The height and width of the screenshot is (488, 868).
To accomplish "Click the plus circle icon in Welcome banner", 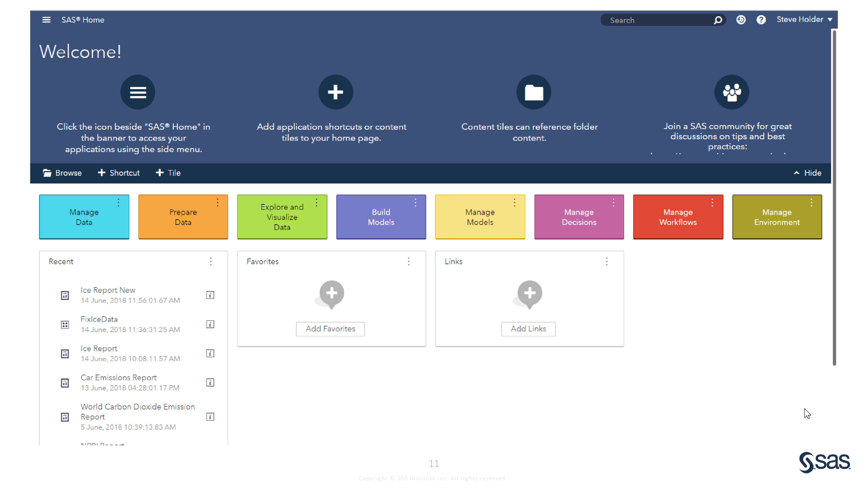I will click(336, 92).
